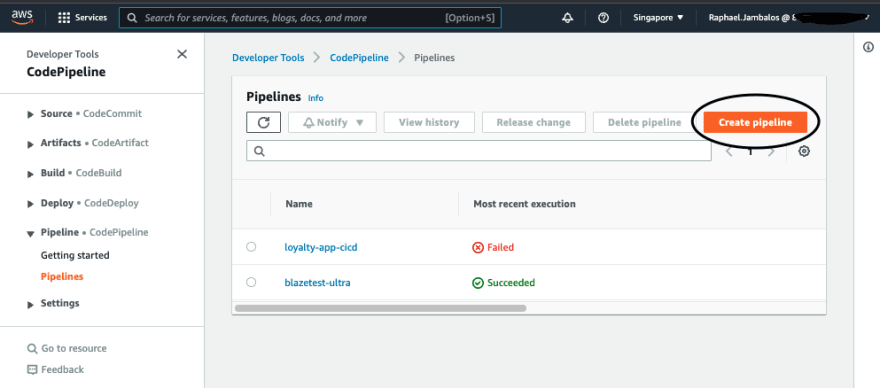Open the loyalty-app-cicd pipeline link

click(x=321, y=247)
